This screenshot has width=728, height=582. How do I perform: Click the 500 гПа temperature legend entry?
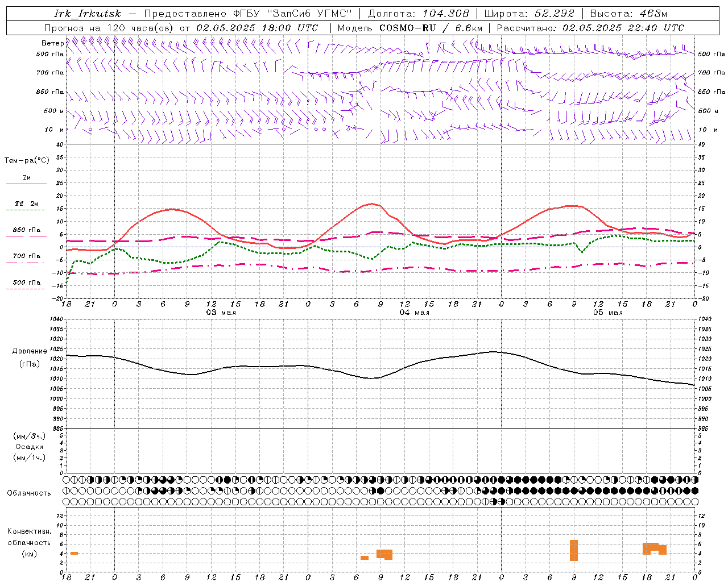tap(27, 282)
